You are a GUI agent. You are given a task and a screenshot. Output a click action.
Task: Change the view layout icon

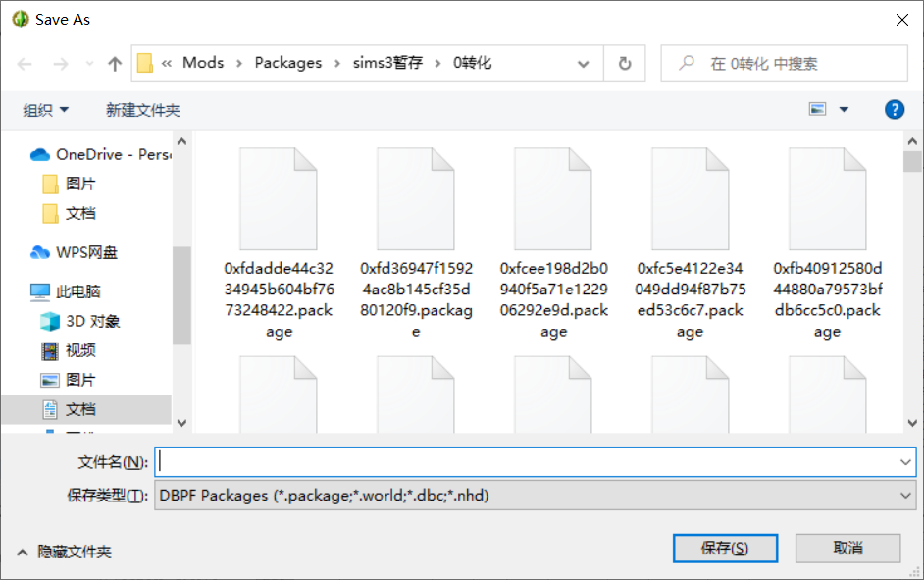click(x=817, y=109)
